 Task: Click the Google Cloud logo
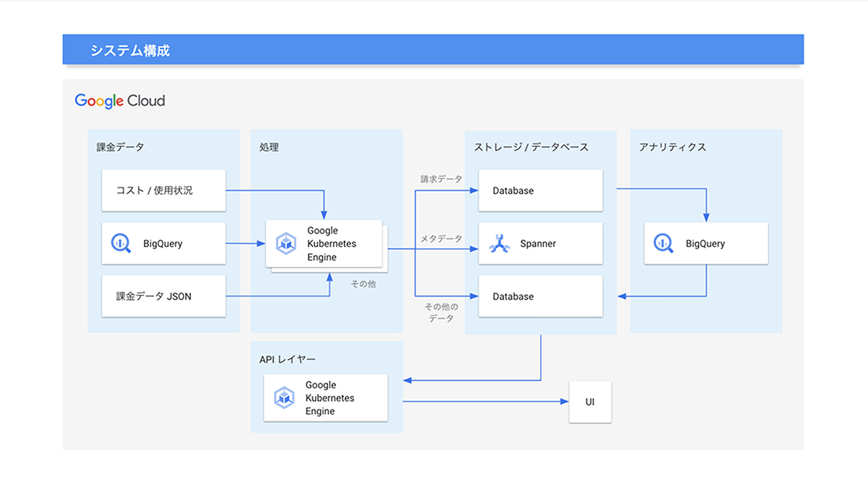[120, 101]
